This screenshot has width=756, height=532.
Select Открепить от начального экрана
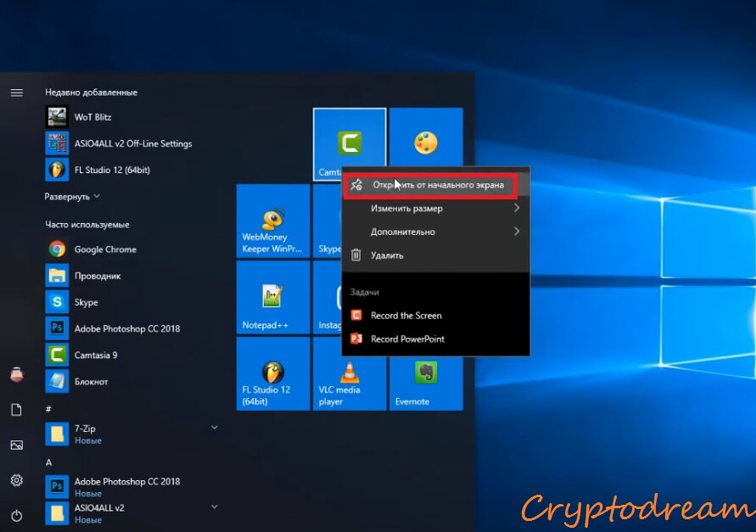[x=435, y=185]
